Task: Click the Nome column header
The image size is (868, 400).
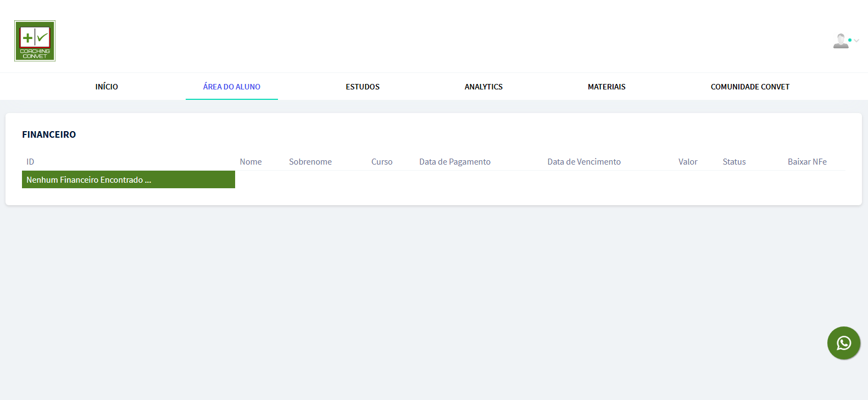Action: pos(251,162)
